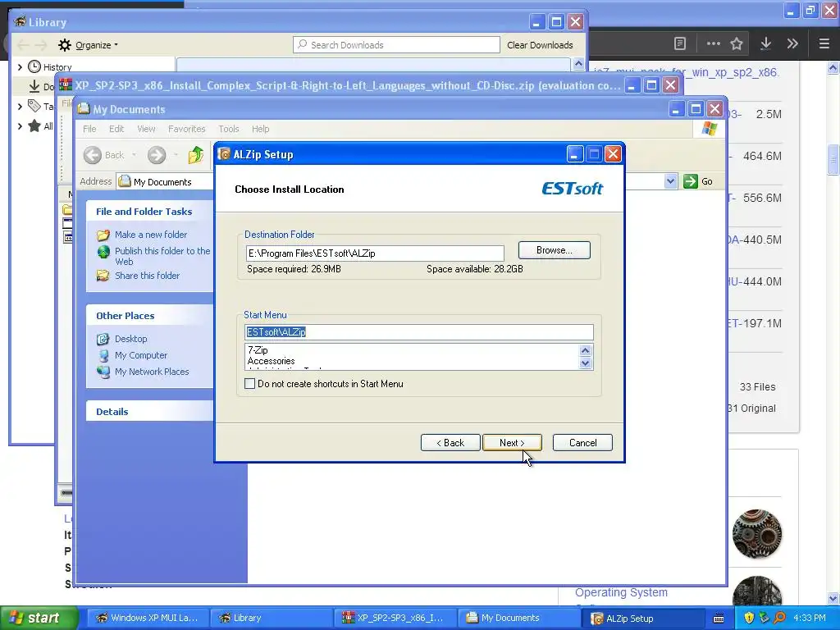Open browser hamburger menu

[824, 43]
